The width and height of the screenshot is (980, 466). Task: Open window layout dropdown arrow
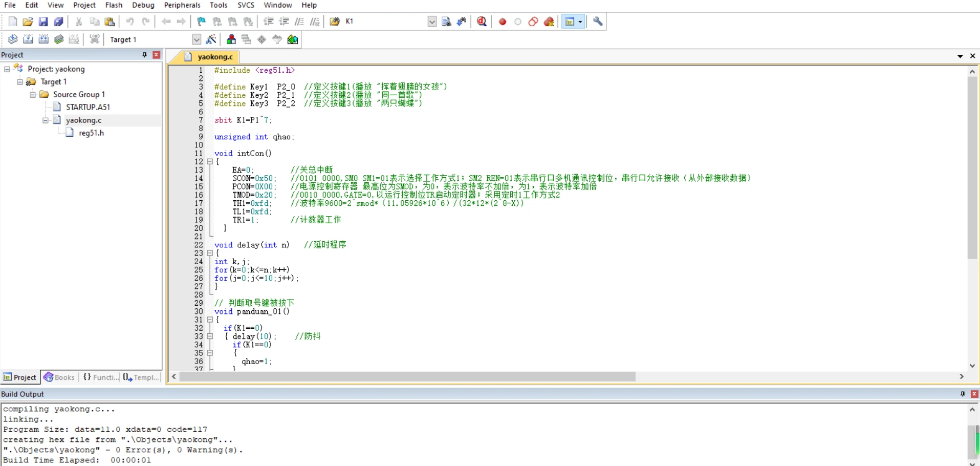pos(580,22)
